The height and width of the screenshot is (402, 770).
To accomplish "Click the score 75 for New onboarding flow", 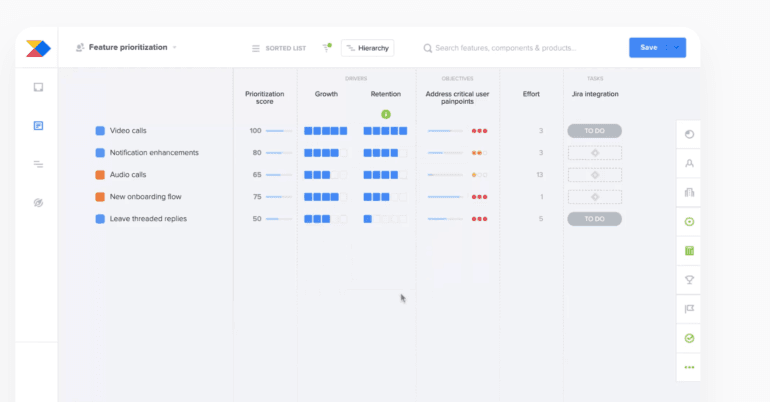I will [257, 197].
